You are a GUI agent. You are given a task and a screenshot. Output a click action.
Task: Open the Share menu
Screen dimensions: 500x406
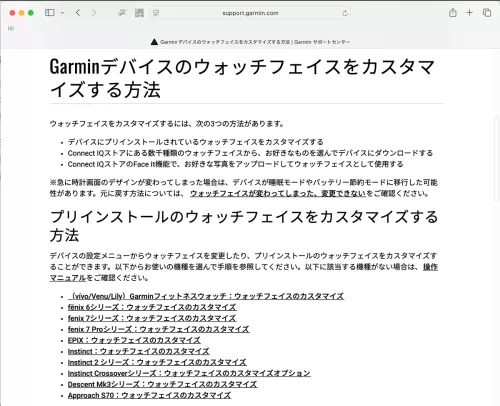point(452,13)
